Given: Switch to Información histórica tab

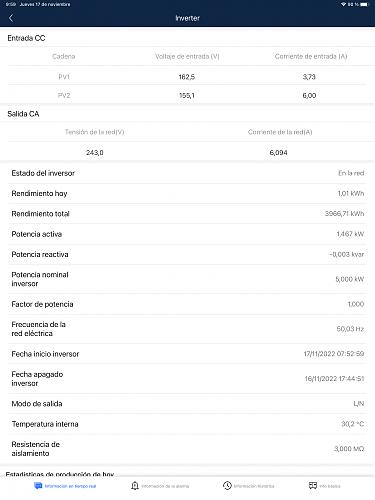Looking at the screenshot, I should coord(254,486).
